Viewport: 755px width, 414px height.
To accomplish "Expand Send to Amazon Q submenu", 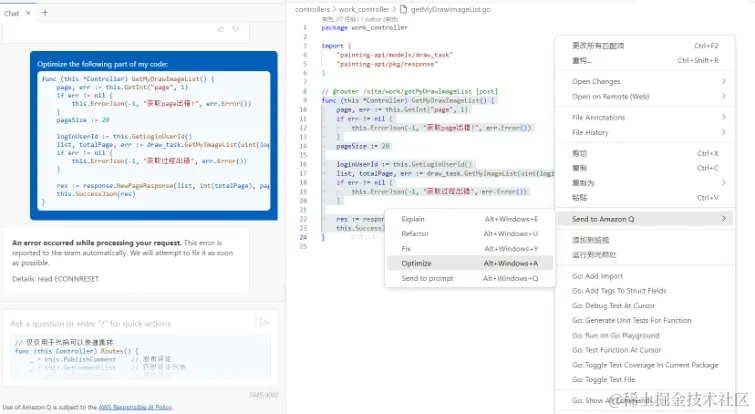I will (645, 219).
